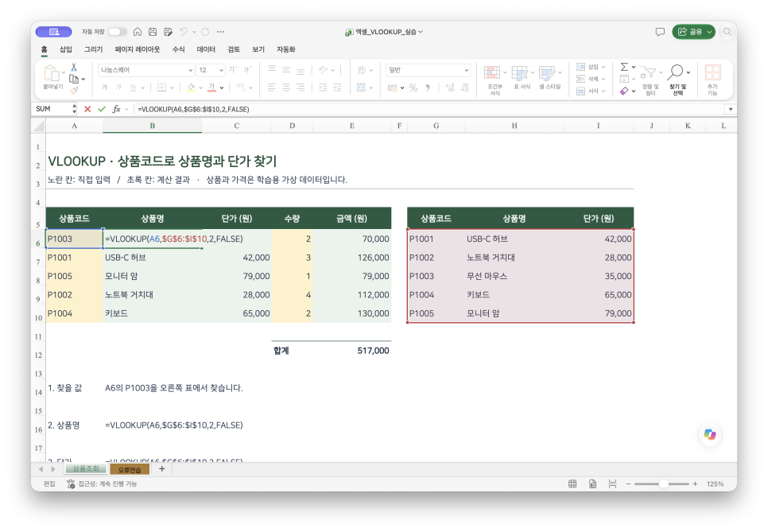Open the Undo history dropdown arrow
The width and height of the screenshot is (768, 532).
point(195,32)
